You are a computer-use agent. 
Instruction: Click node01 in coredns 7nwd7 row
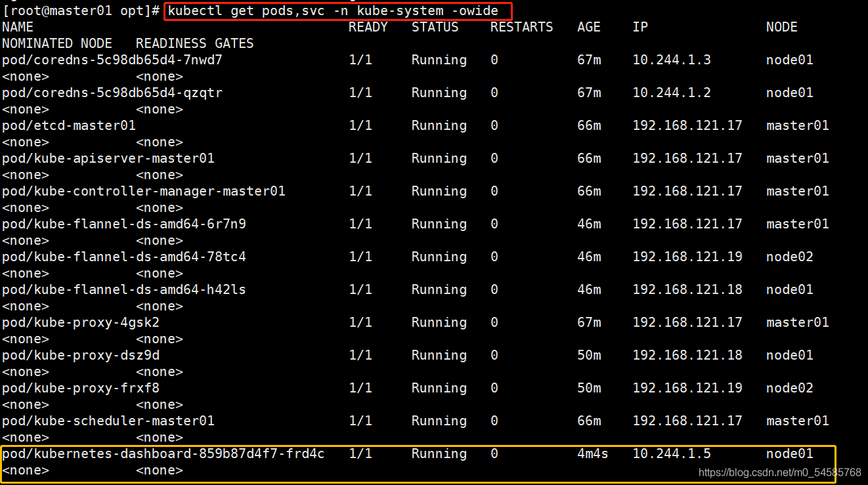click(x=790, y=60)
